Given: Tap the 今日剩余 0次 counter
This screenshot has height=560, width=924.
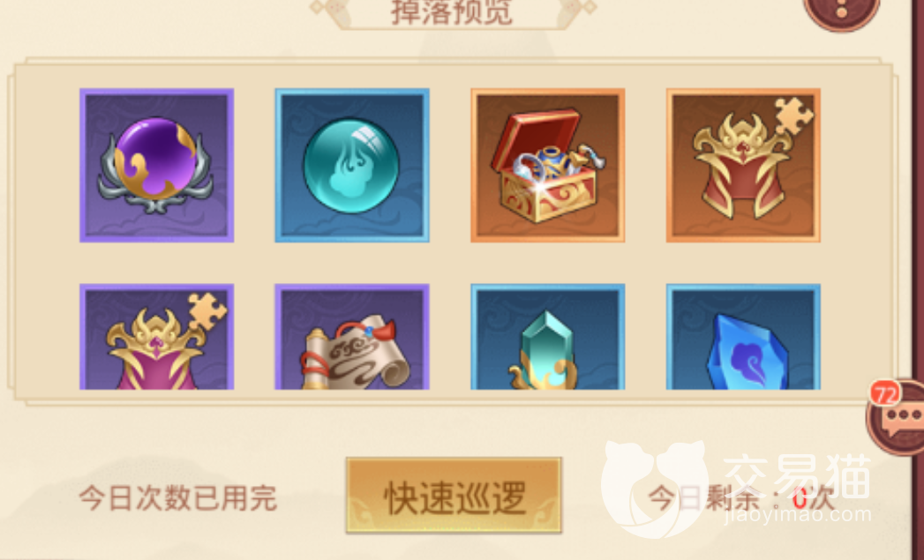Looking at the screenshot, I should coord(742,499).
